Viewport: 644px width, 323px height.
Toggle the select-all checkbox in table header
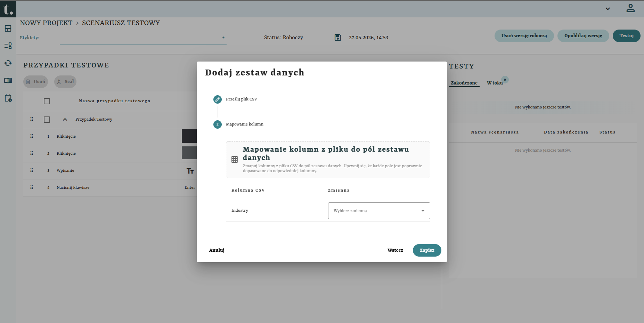pos(47,101)
